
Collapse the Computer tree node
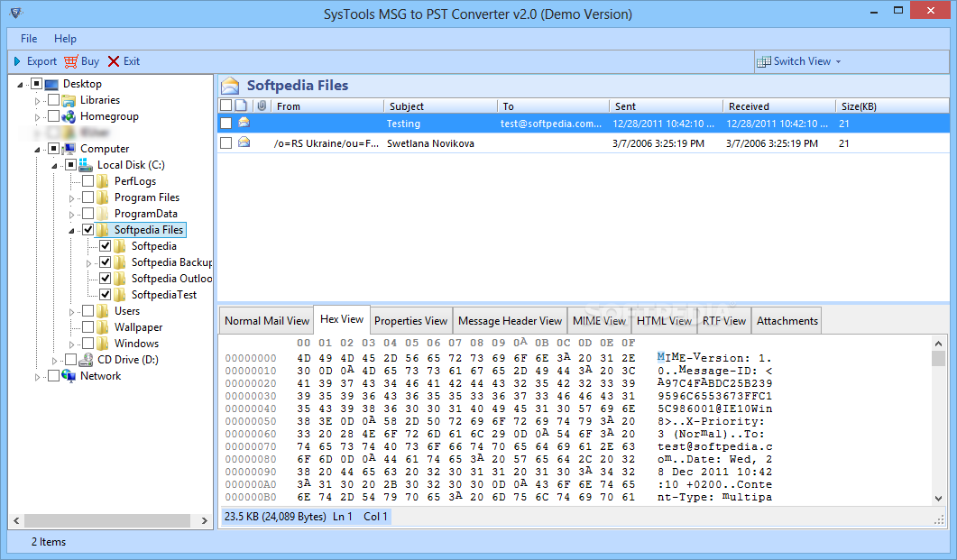(x=37, y=150)
